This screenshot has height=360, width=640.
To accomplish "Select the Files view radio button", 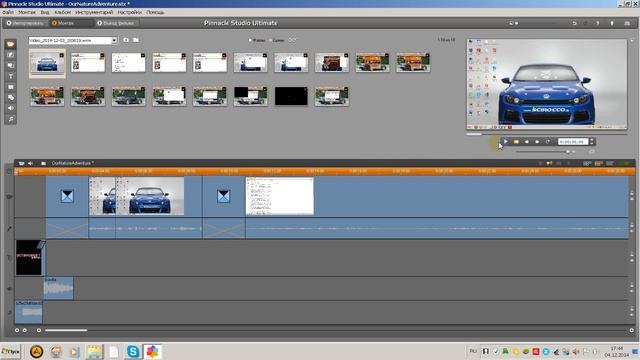I will 250,40.
